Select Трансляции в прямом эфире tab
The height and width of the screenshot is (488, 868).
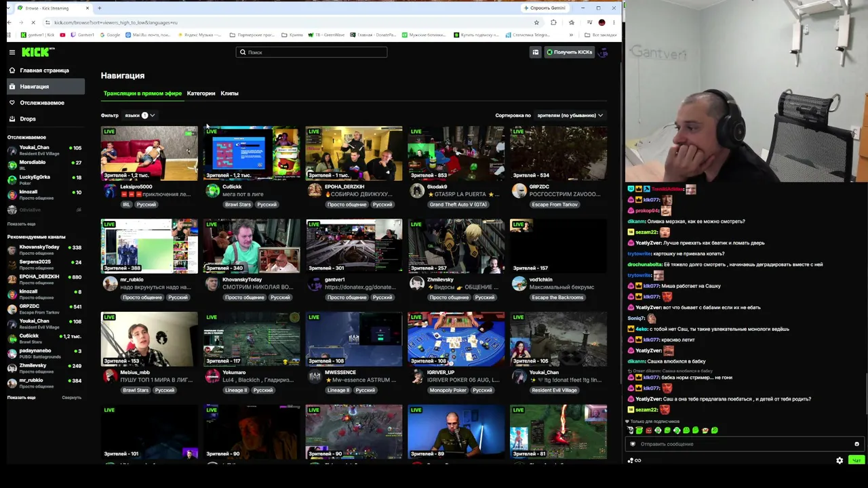142,94
